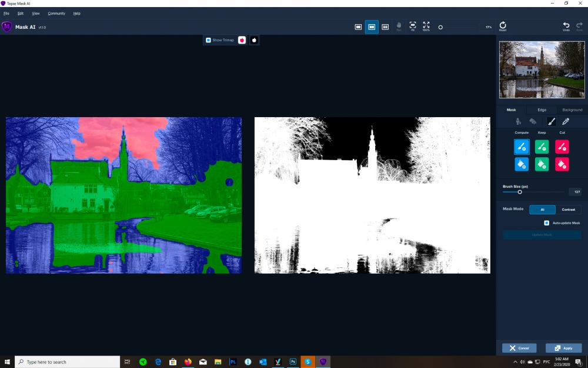Open Firefox from the taskbar
The image size is (588, 368).
coord(188,362)
